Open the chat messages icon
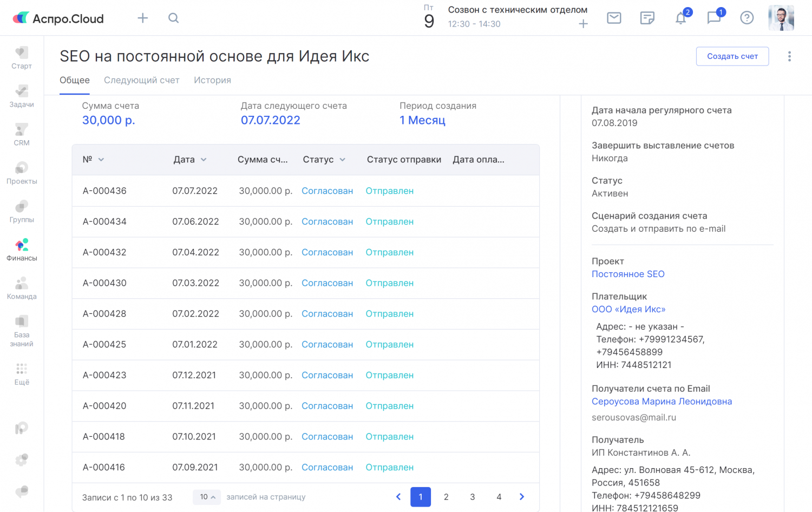This screenshot has height=512, width=812. click(714, 18)
